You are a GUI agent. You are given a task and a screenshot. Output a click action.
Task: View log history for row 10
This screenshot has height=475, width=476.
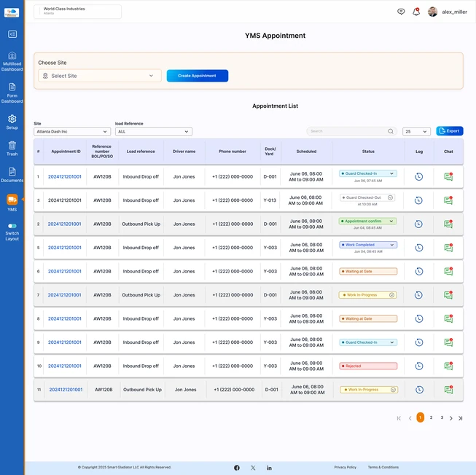(x=419, y=366)
